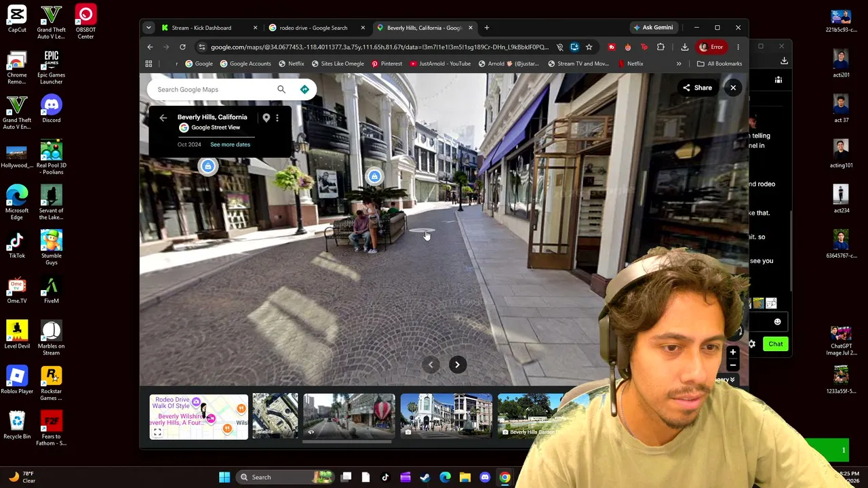Open the Chrome extensions puzzle icon
868x488 pixels.
660,47
